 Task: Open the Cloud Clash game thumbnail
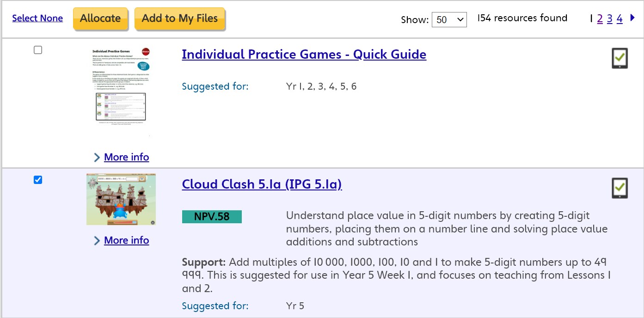point(121,199)
